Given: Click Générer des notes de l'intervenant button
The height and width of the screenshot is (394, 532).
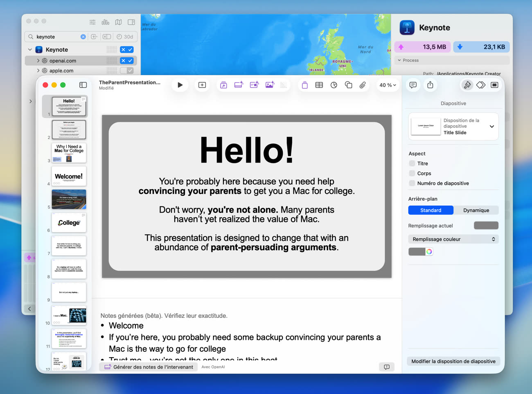Looking at the screenshot, I should [149, 367].
